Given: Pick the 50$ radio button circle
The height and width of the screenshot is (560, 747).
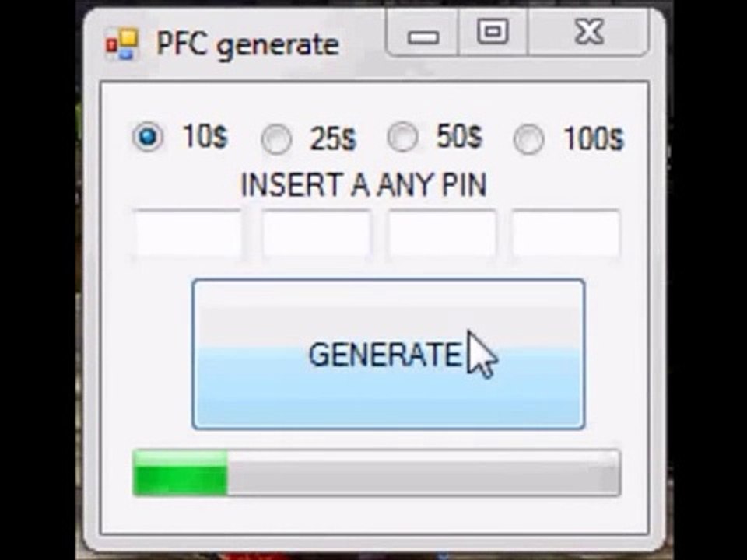Looking at the screenshot, I should 403,137.
